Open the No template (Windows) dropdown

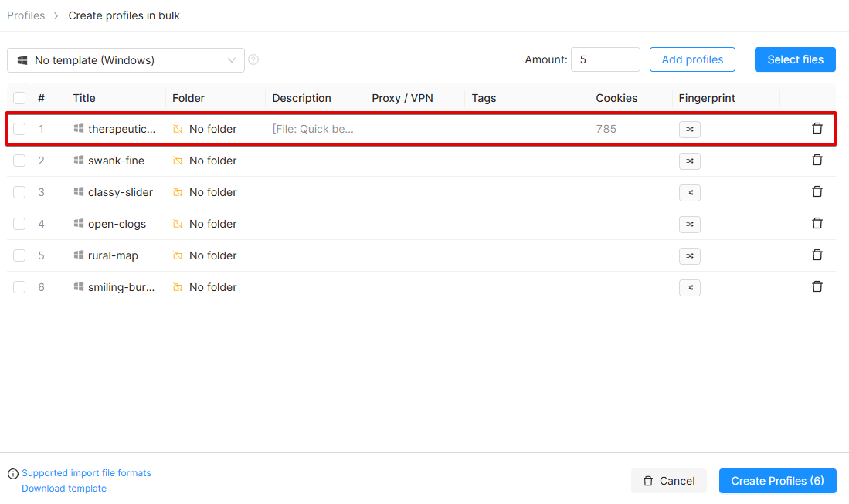coord(126,60)
